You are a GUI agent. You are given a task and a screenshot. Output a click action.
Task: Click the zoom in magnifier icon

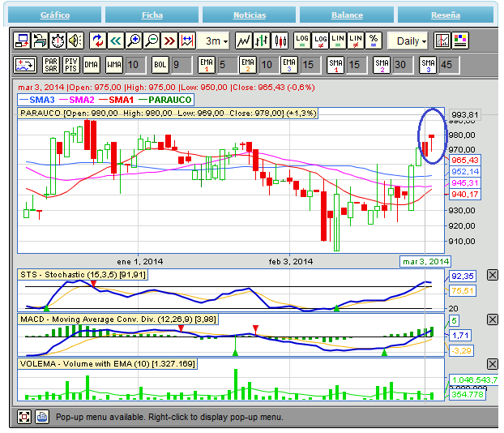[134, 41]
